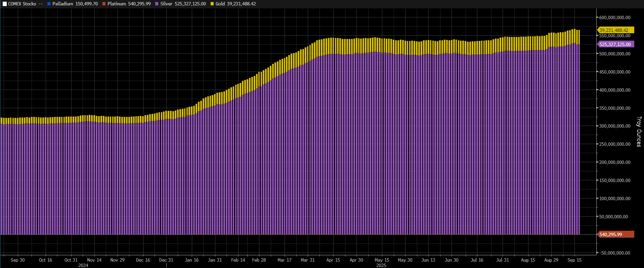Click the 450,000,000.00 y-axis label
644x268 pixels.
coord(615,72)
